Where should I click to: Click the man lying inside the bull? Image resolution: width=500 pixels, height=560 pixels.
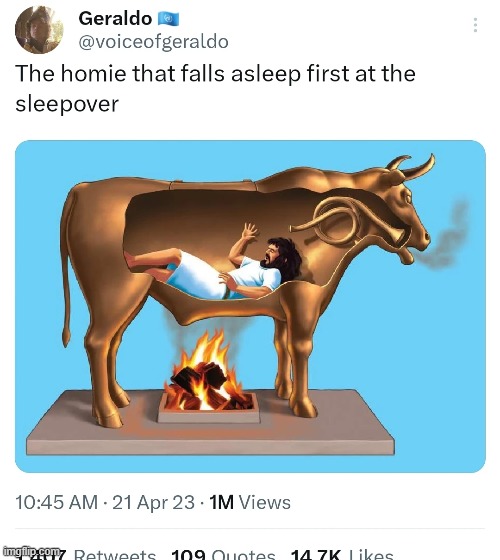[x=214, y=266]
